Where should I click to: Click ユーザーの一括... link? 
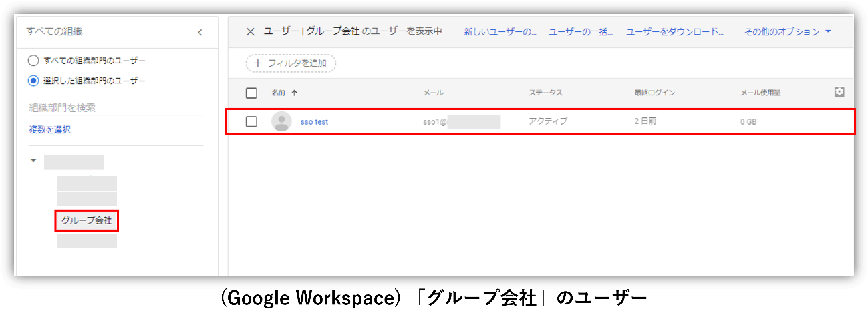(x=581, y=32)
